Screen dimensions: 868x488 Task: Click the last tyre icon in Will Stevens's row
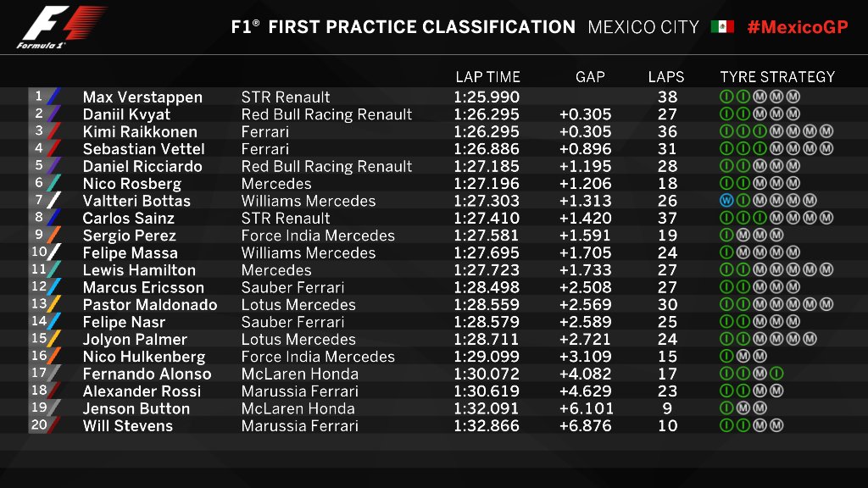776,425
